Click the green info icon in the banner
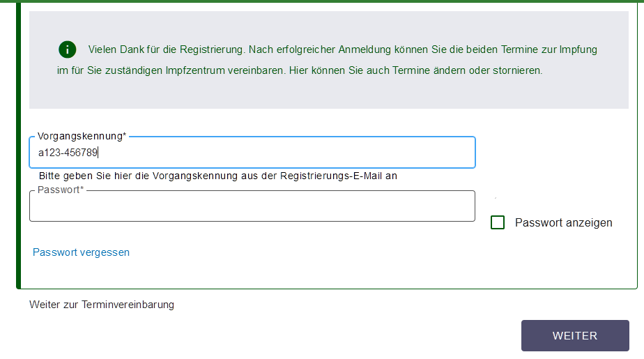This screenshot has height=359, width=644. click(68, 49)
